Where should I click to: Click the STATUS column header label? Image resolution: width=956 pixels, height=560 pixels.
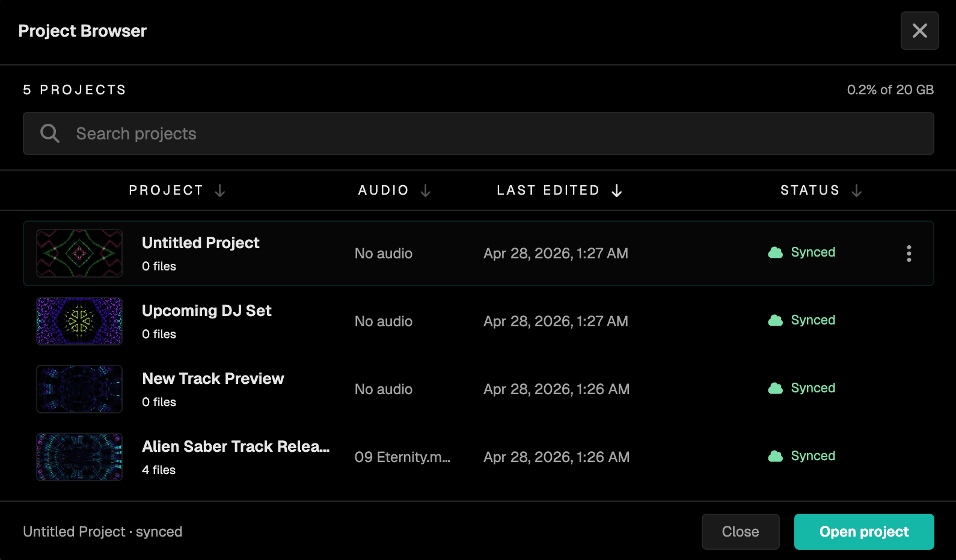coord(809,190)
